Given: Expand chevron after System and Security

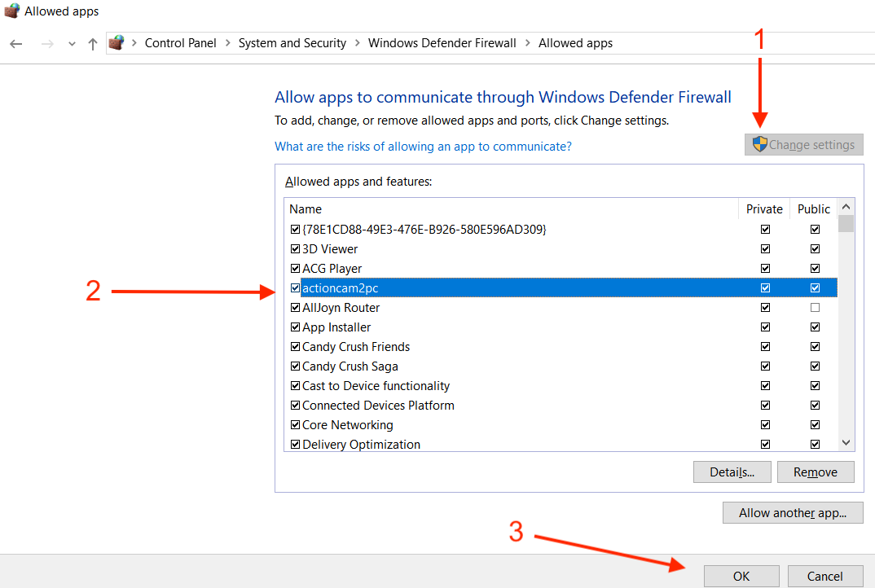Looking at the screenshot, I should (357, 43).
